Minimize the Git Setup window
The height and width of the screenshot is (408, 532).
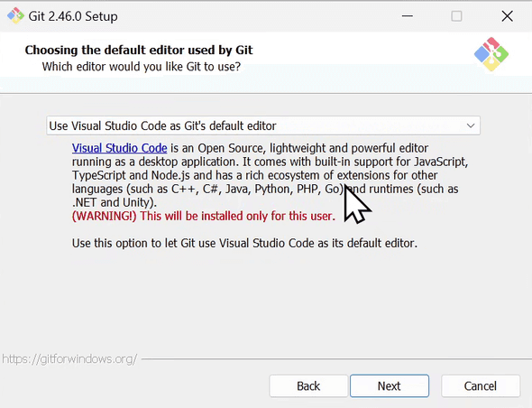(x=408, y=16)
